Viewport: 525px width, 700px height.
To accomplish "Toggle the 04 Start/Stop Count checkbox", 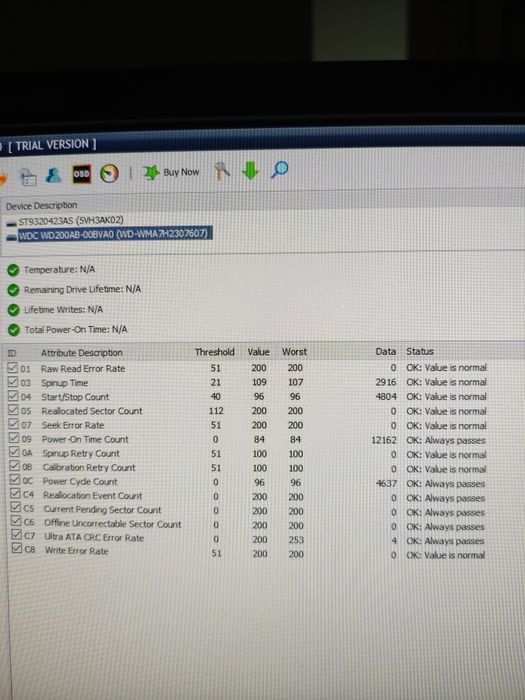I will (14, 396).
